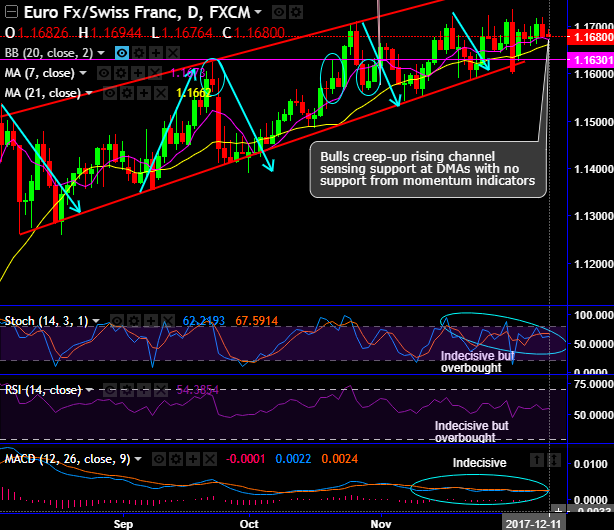Select the RSI (14, close) label
This screenshot has width=614, height=530.
43,390
